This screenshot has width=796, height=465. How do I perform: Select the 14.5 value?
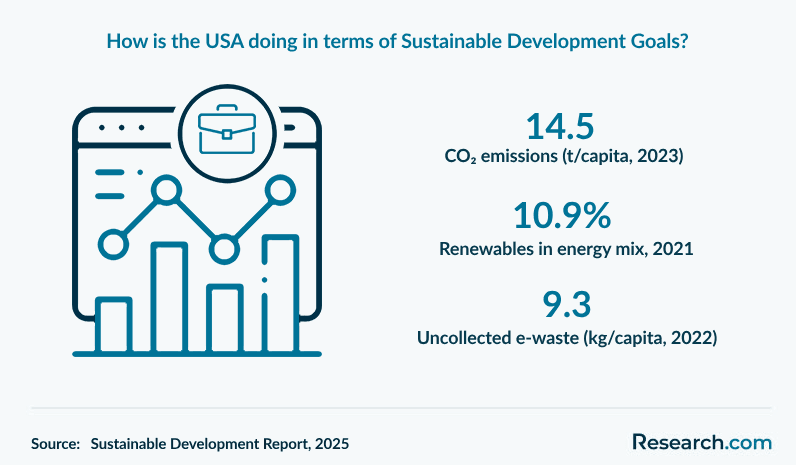pos(560,126)
